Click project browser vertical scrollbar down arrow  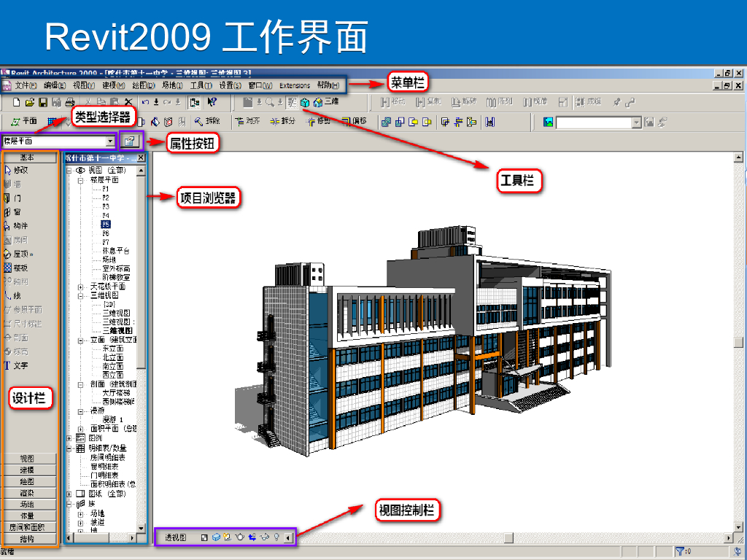[141, 528]
